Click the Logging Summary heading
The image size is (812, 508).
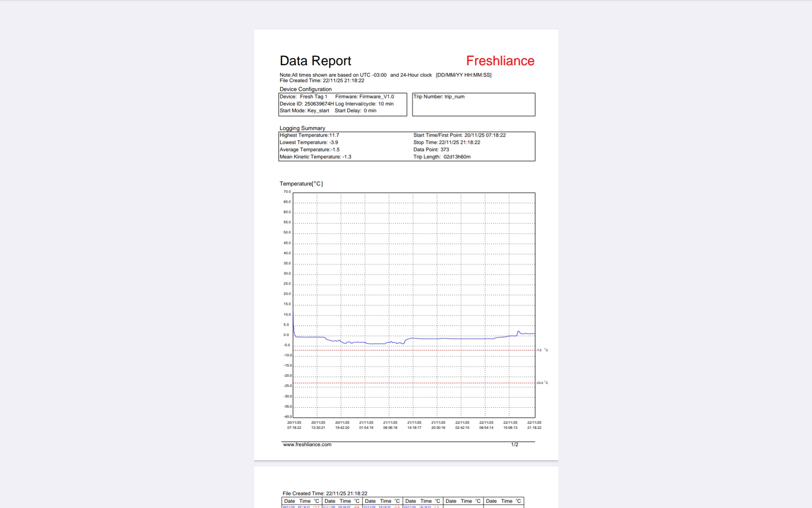(302, 128)
